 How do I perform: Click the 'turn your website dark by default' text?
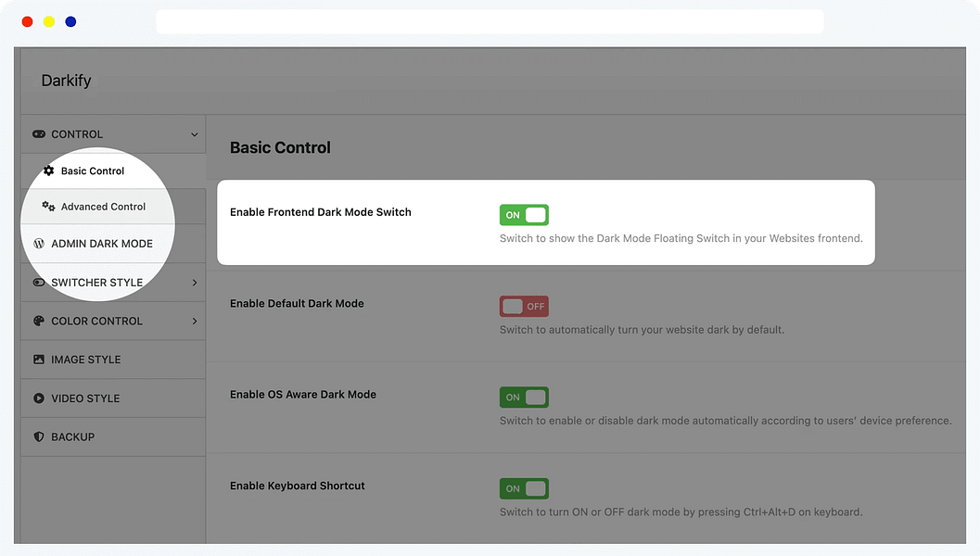(642, 329)
